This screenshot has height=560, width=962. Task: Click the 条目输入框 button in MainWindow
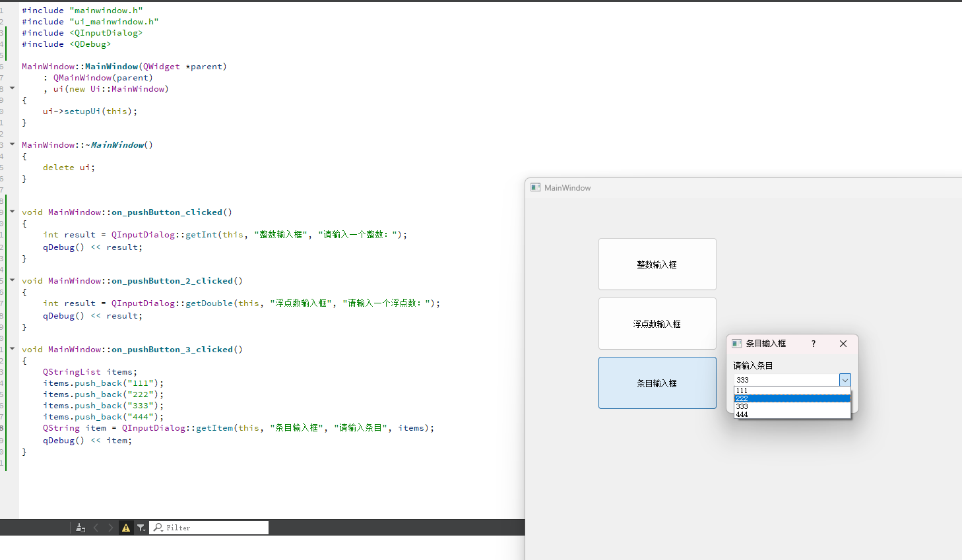(x=657, y=383)
